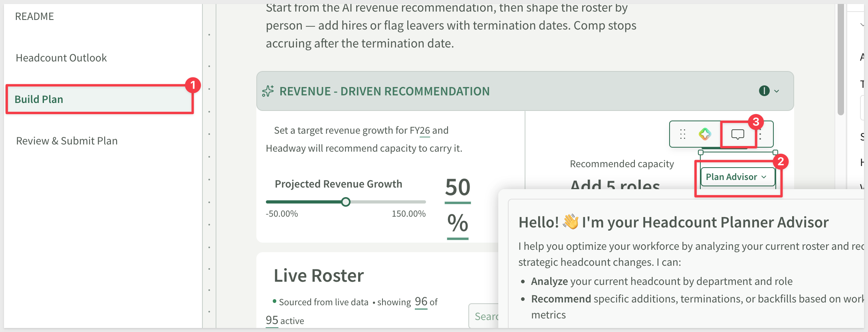Click the main page vertical scrollbar
Viewport: 868px width, 332px height.
click(x=840, y=60)
